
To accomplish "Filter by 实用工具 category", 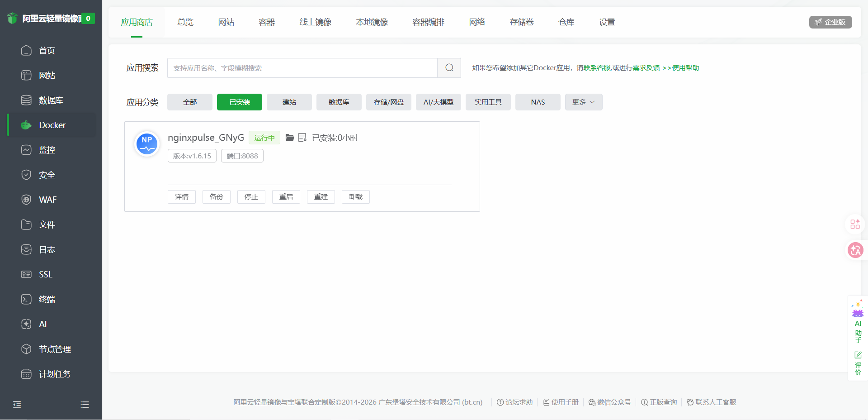I will (x=488, y=102).
